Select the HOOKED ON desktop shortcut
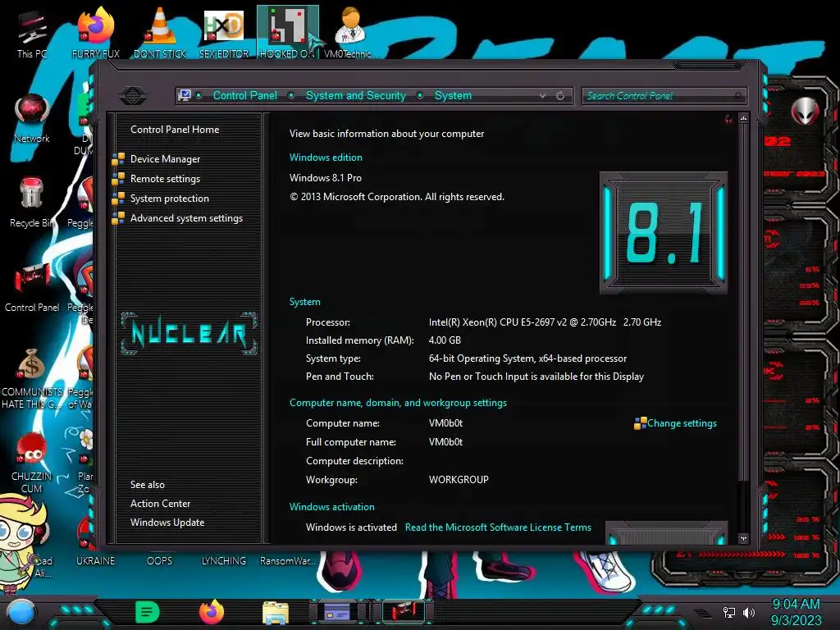The image size is (840, 630). point(287,32)
